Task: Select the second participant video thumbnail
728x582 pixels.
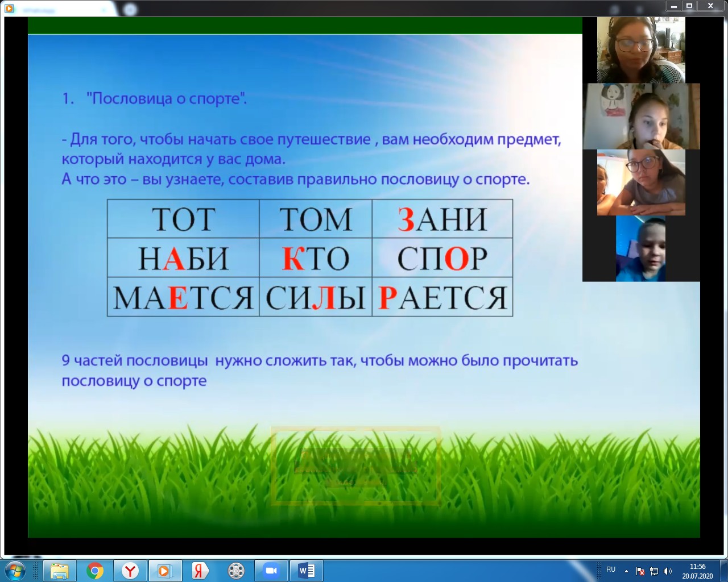Action: click(x=642, y=117)
